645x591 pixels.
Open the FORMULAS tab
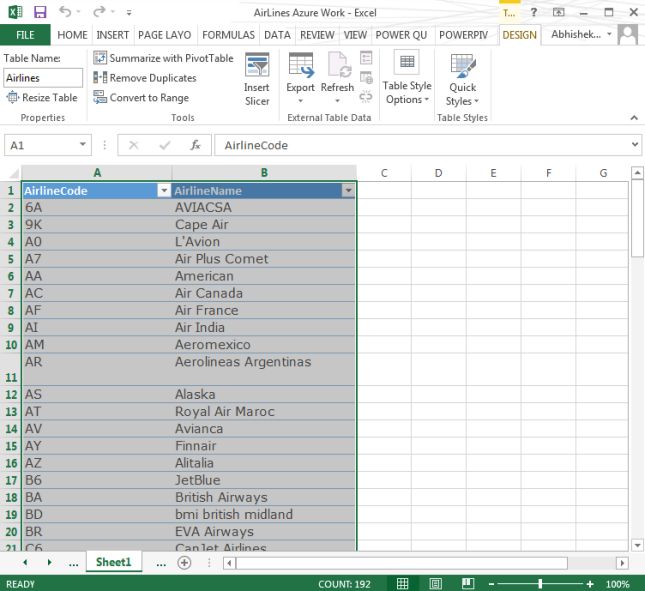click(228, 35)
